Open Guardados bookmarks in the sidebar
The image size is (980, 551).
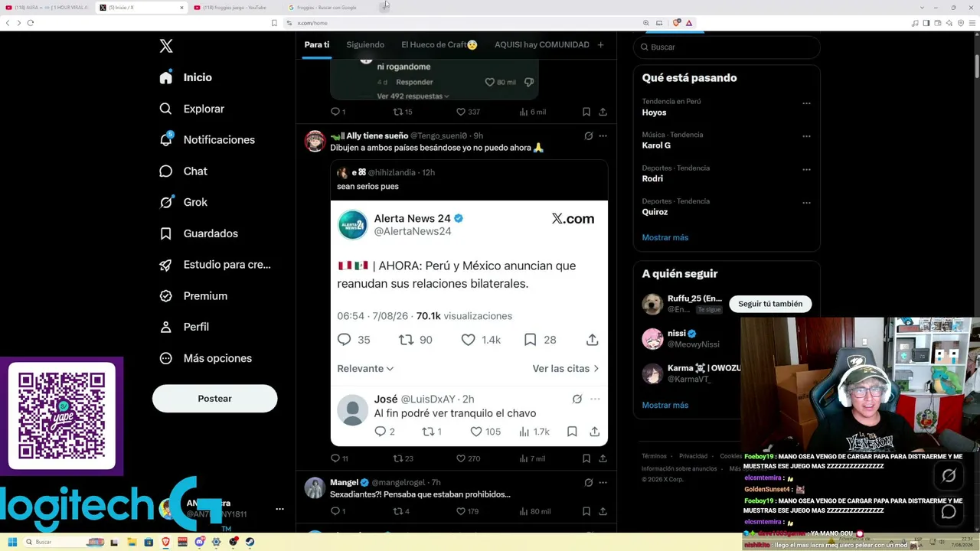tap(199, 233)
